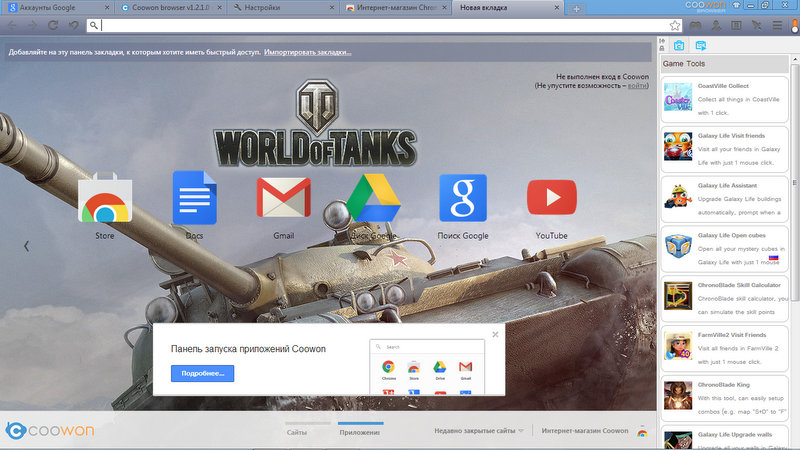Open Galaxy Life Upgrade walls tool

724,438
